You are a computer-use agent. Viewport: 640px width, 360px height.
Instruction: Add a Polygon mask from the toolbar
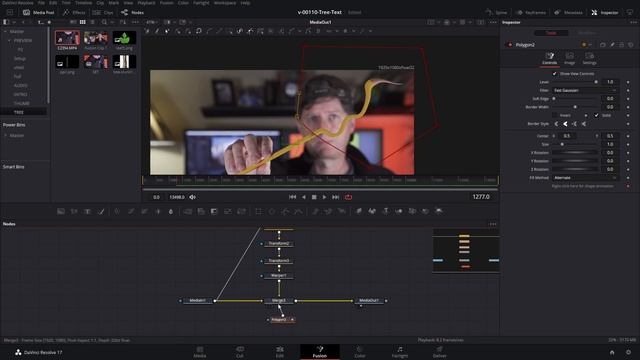coord(285,211)
